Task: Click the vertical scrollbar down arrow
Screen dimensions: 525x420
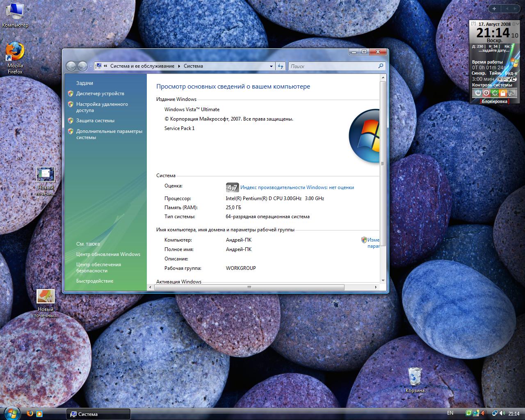Action: tap(383, 281)
